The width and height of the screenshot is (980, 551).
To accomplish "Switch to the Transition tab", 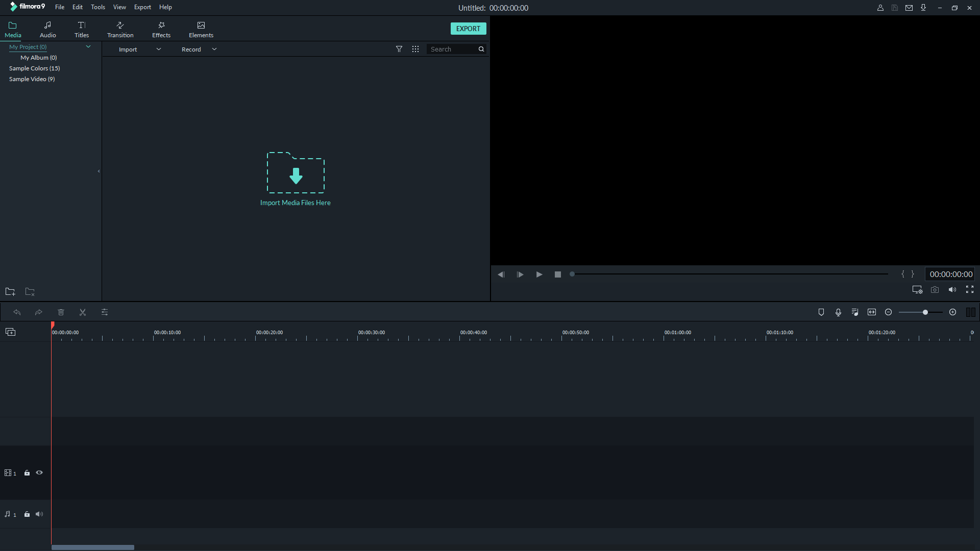I will pos(120,30).
